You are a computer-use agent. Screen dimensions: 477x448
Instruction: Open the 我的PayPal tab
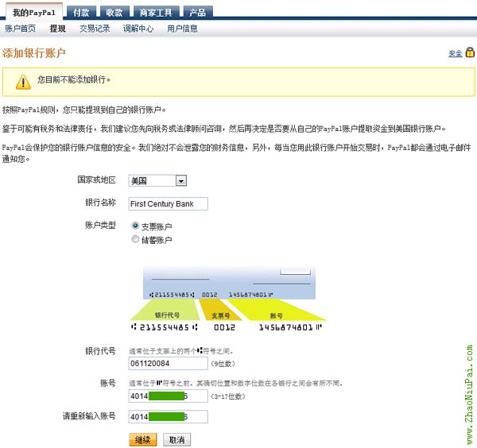point(34,12)
